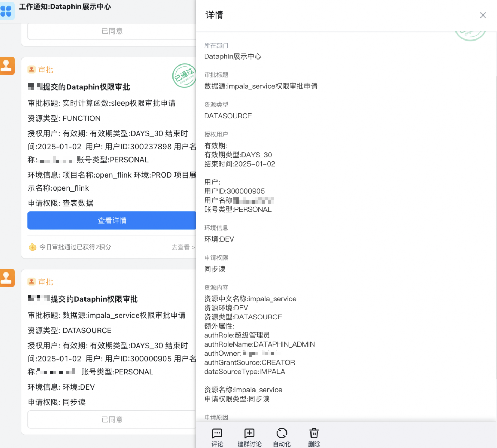The image size is (497, 448).
Task: Click the 所在部门 value Dataphin展示中心
Action: [x=233, y=56]
